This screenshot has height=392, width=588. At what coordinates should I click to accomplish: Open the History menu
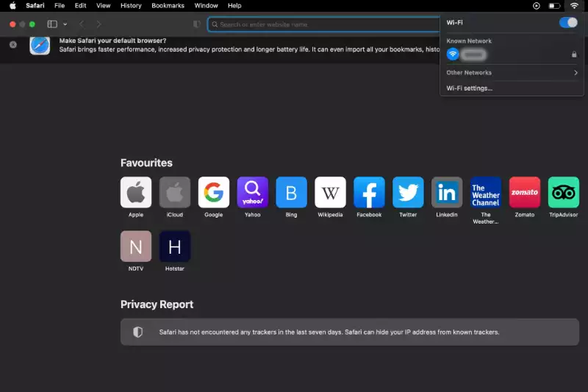131,6
